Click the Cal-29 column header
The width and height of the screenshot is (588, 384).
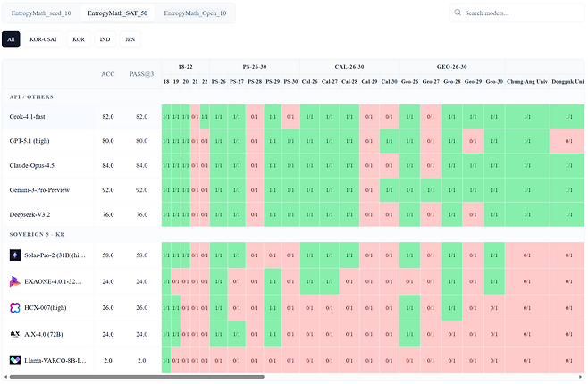tap(369, 81)
